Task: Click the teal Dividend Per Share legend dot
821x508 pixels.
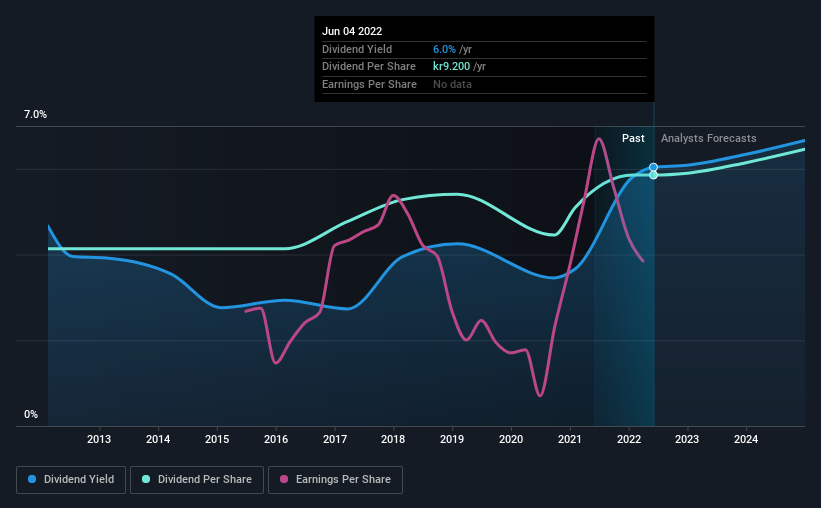Action: tap(146, 479)
